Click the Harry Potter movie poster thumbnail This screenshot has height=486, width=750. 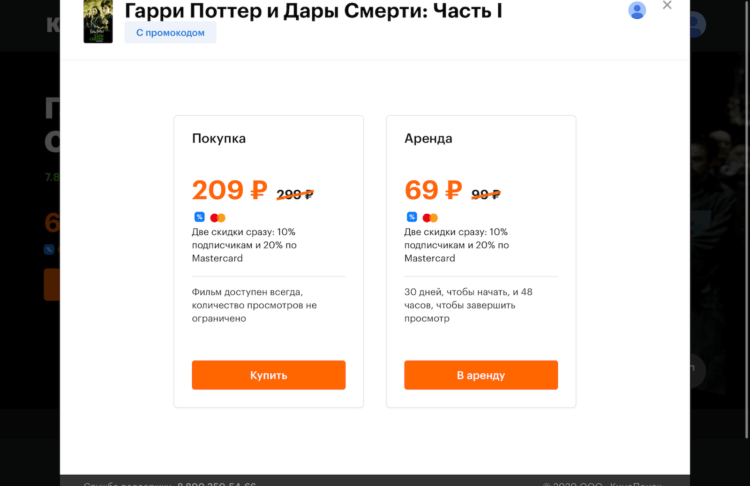[98, 22]
